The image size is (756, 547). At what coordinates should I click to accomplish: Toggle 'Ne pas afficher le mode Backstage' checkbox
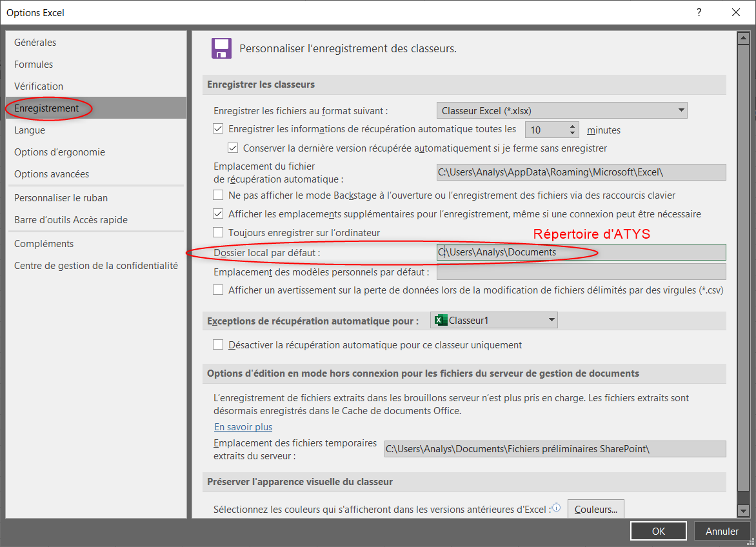(218, 195)
